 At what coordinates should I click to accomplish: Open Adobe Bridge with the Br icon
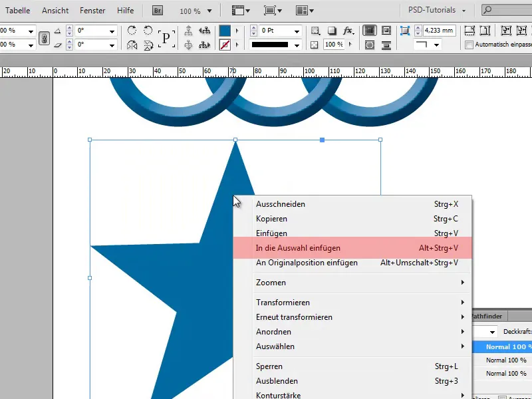[x=157, y=10]
